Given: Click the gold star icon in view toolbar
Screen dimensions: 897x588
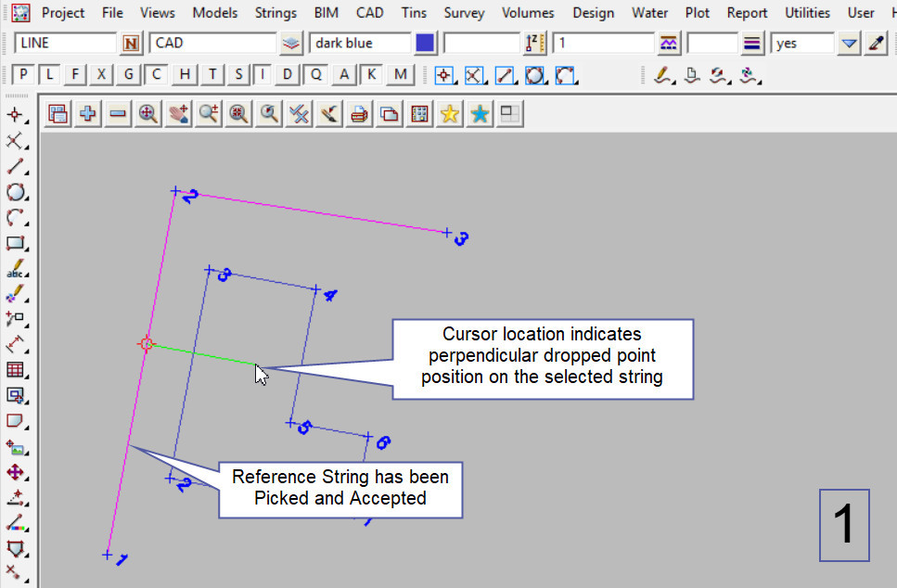Looking at the screenshot, I should (450, 114).
